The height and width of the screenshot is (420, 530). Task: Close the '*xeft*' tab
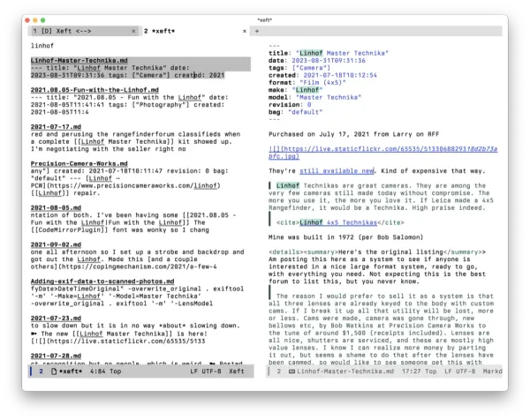click(245, 31)
